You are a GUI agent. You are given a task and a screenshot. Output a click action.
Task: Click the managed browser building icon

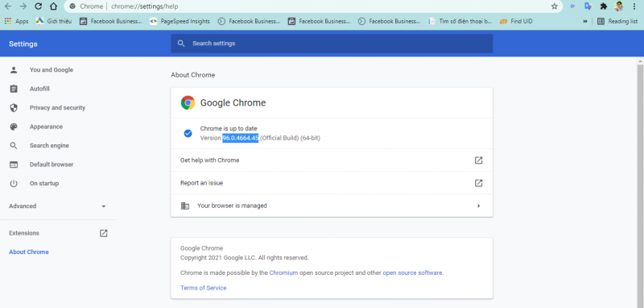point(185,206)
